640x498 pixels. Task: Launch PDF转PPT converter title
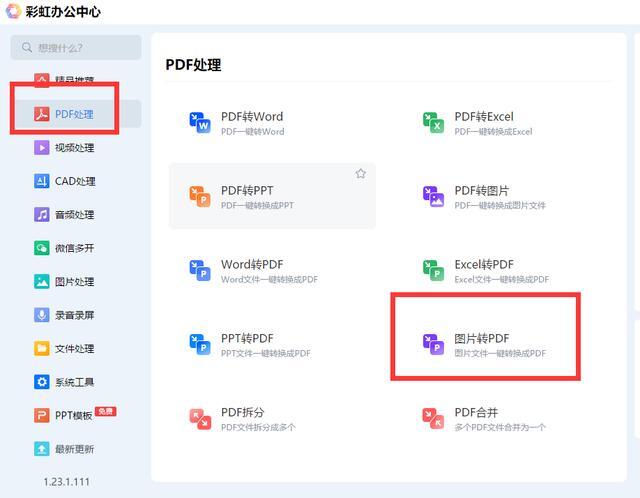(247, 191)
